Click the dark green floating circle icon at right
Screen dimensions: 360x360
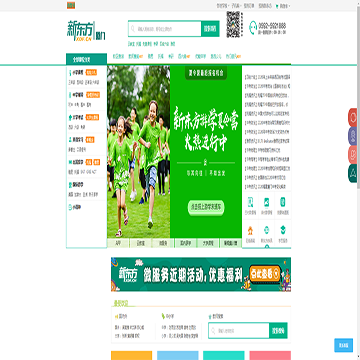click(x=353, y=173)
